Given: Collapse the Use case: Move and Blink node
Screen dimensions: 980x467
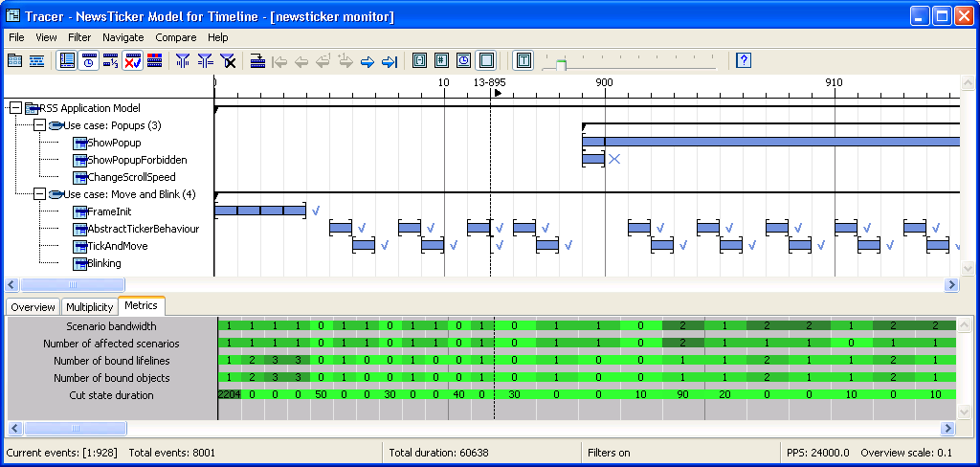Looking at the screenshot, I should point(39,194).
